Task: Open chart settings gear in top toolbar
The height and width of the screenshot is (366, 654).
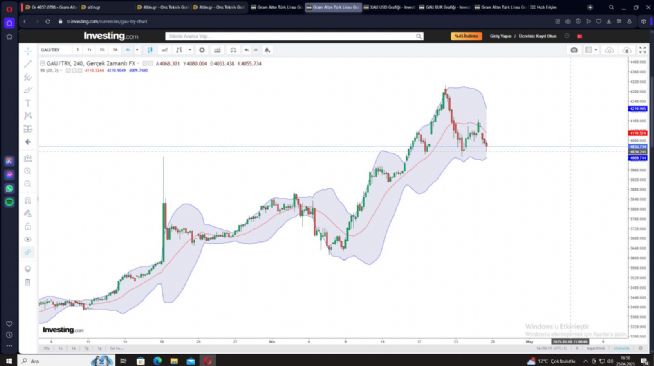Action: [202, 50]
